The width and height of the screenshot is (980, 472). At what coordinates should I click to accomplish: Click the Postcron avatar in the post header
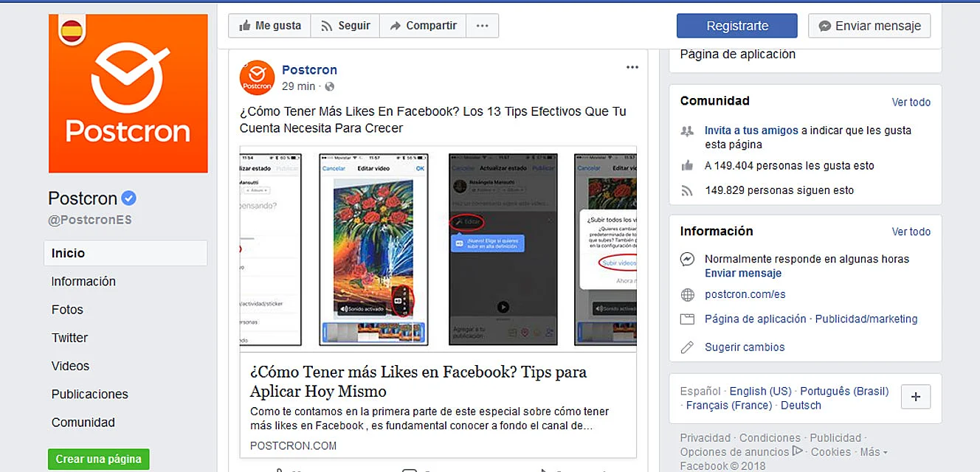pyautogui.click(x=257, y=77)
